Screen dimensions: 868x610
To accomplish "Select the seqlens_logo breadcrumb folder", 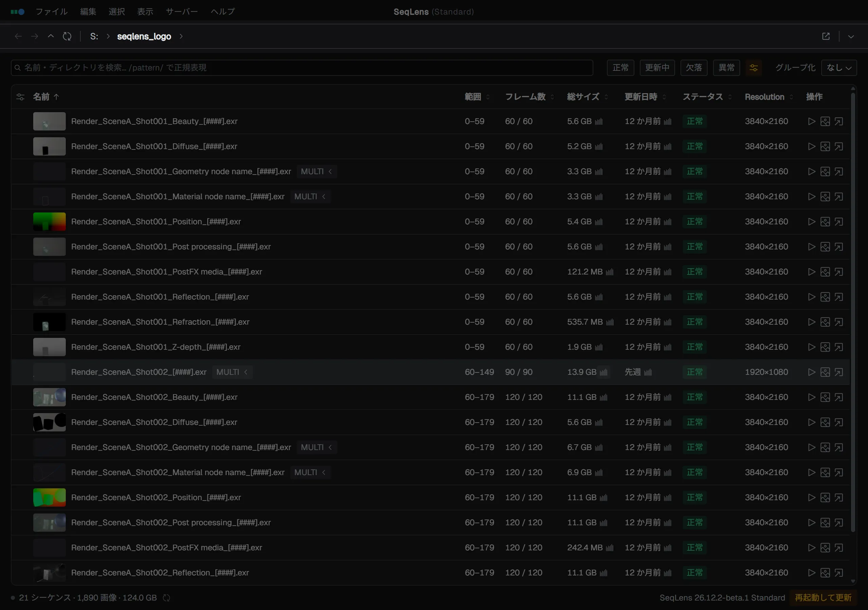I will 144,36.
